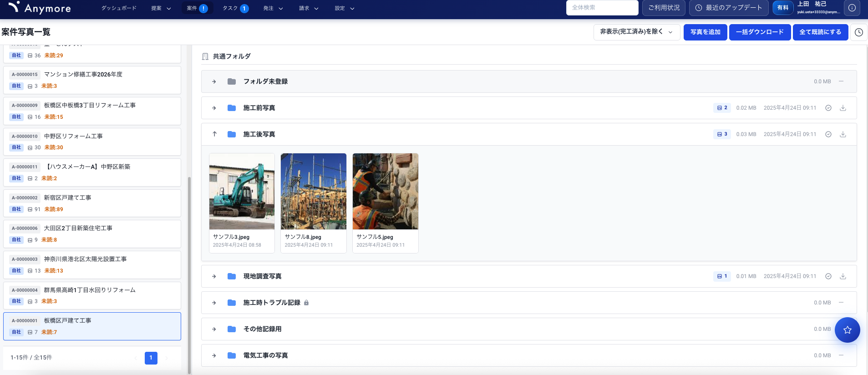Mark 施工後写真 folder as read
The width and height of the screenshot is (868, 375).
click(828, 134)
